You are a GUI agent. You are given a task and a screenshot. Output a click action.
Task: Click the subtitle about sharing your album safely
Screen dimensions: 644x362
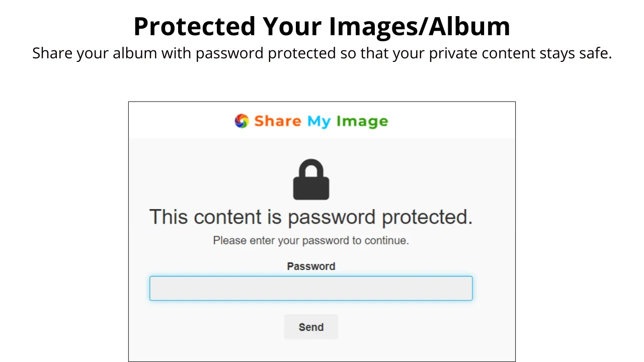tap(322, 53)
